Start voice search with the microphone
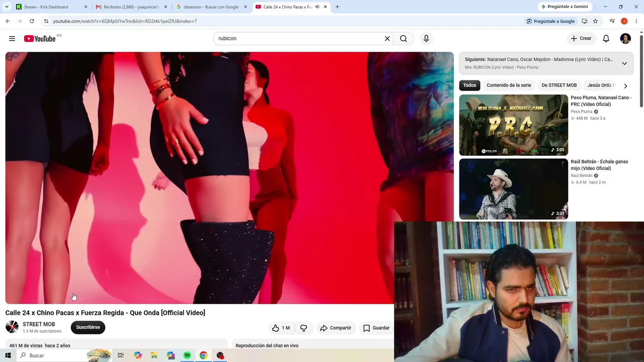Image resolution: width=644 pixels, height=362 pixels. pos(426,39)
